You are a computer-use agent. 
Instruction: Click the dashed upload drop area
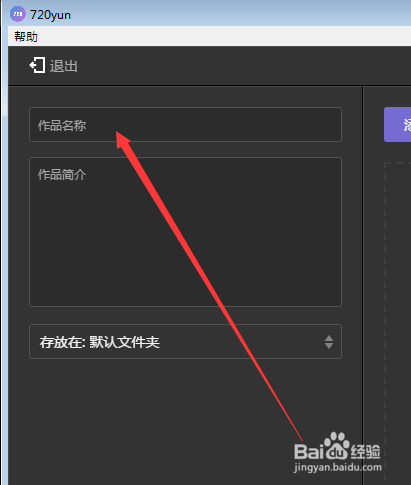tap(398, 322)
